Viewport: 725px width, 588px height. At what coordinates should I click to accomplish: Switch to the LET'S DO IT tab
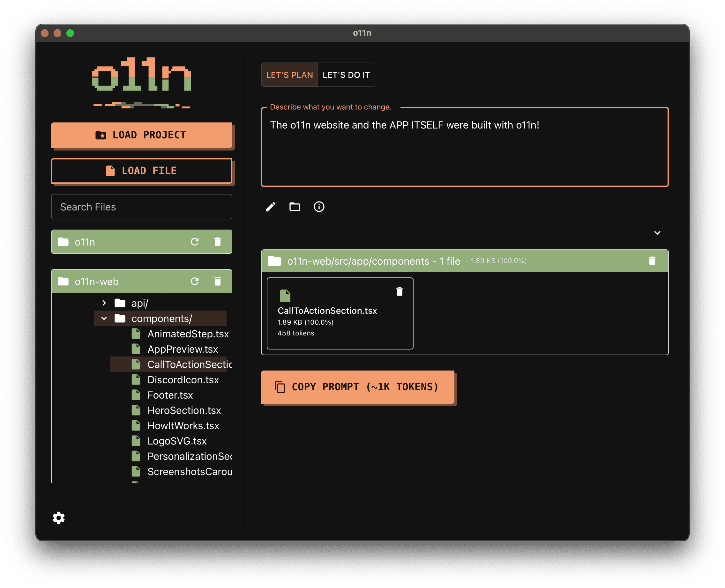pyautogui.click(x=346, y=75)
